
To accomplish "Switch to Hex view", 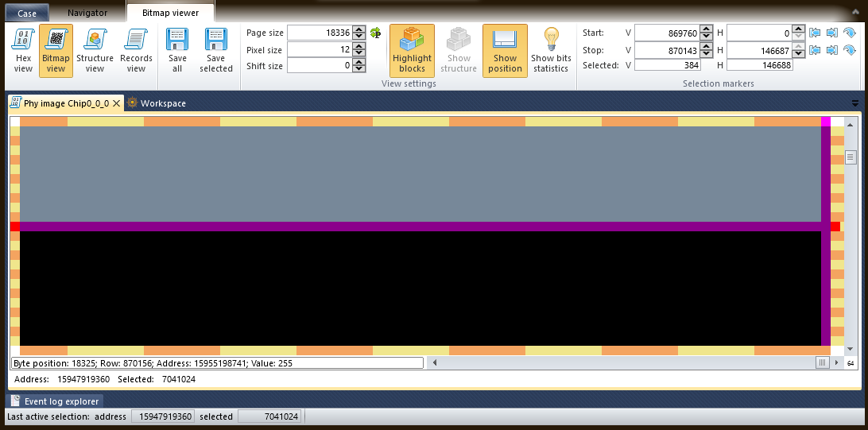I will coord(23,51).
